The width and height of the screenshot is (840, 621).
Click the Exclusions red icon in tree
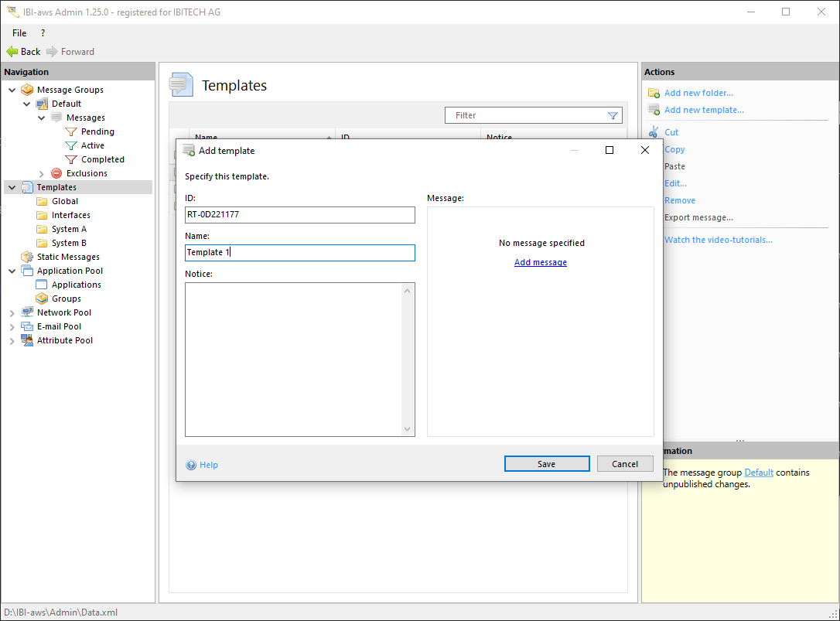click(x=56, y=173)
